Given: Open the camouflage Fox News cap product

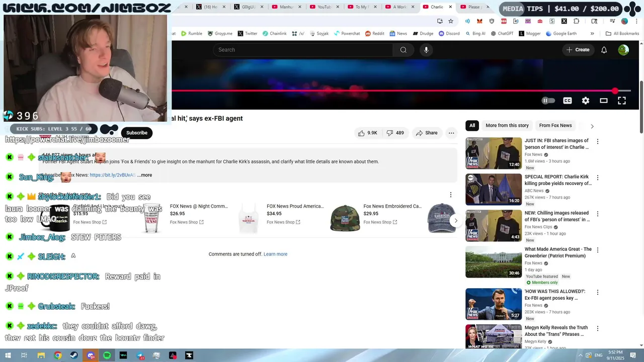Looking at the screenshot, I should point(345,219).
